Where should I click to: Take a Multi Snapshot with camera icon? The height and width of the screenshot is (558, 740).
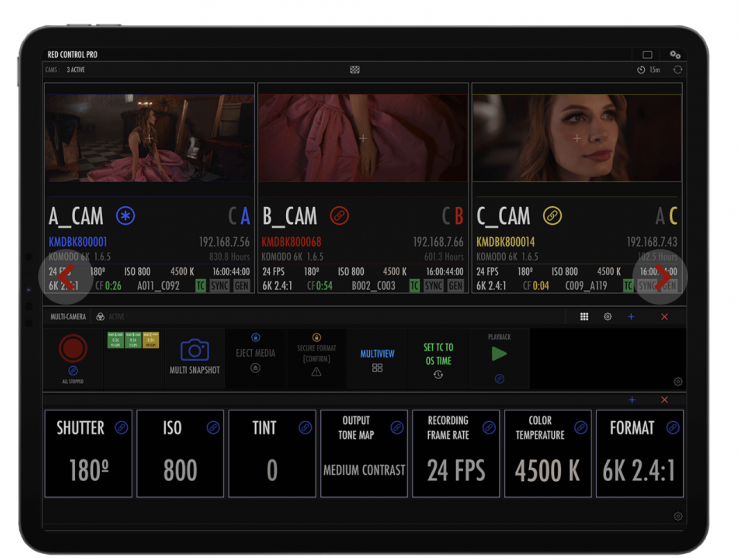pos(194,358)
